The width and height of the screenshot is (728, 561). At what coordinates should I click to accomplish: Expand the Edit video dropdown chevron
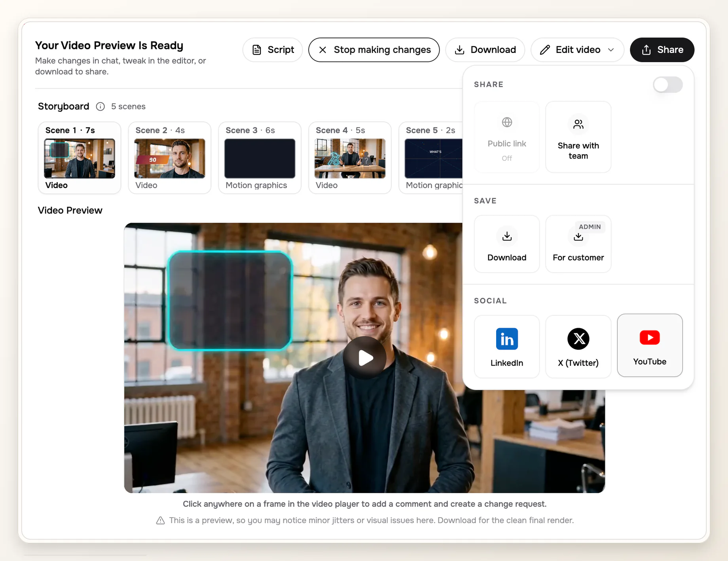pyautogui.click(x=611, y=50)
